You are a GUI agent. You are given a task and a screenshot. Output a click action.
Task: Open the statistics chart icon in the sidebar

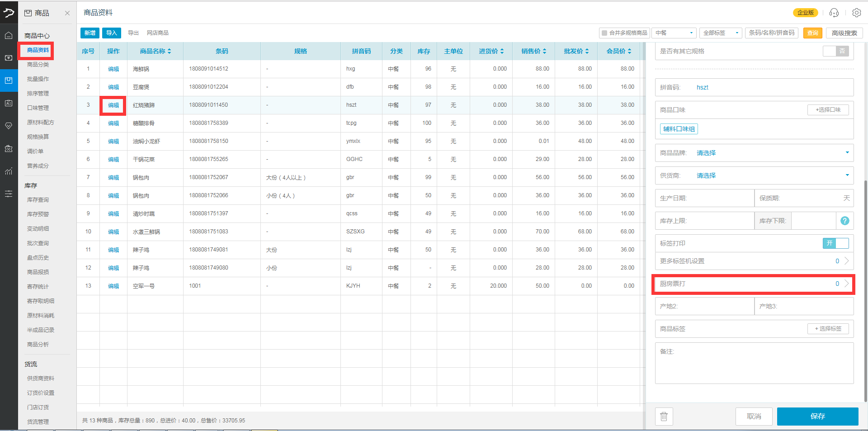pyautogui.click(x=9, y=171)
